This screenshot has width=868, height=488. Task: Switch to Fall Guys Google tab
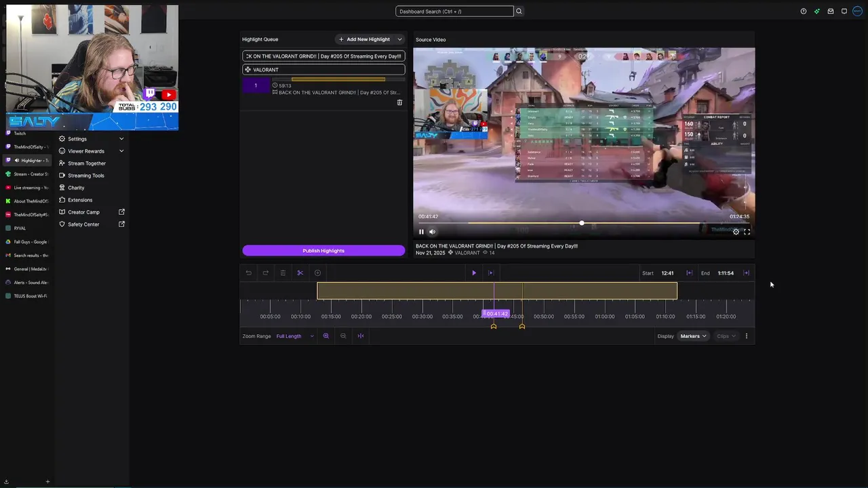pos(26,242)
